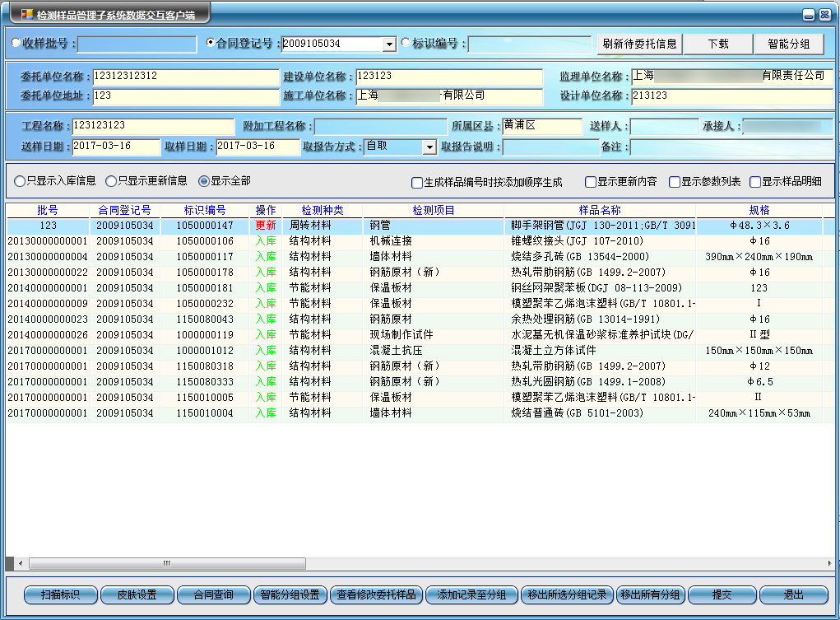This screenshot has width=840, height=620.
Task: Click the 检测项目 column header
Action: tap(434, 210)
